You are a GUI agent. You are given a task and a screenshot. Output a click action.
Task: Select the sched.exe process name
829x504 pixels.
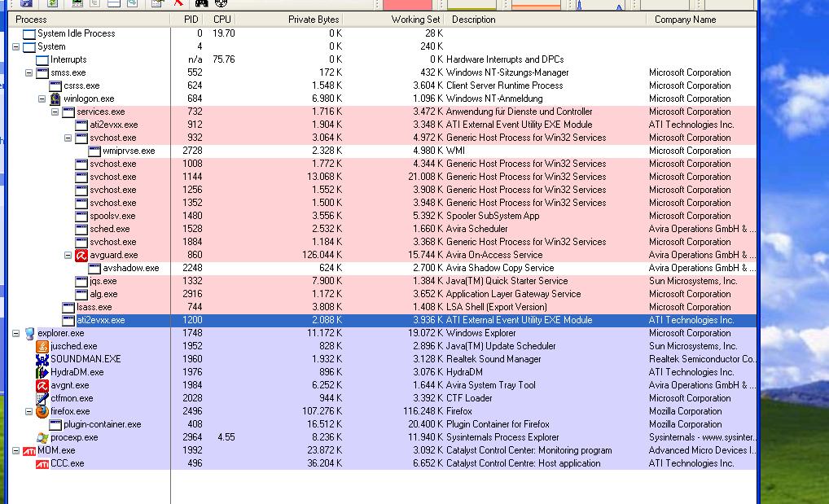coord(109,229)
